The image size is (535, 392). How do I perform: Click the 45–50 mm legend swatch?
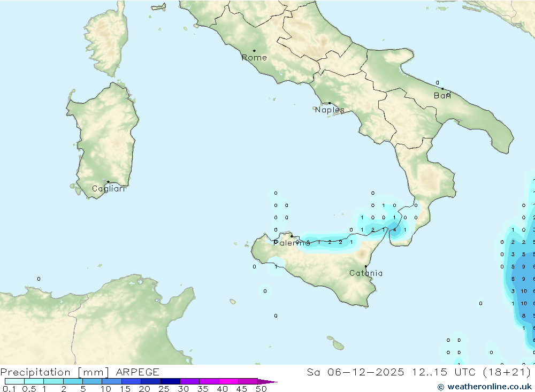[x=248, y=381]
